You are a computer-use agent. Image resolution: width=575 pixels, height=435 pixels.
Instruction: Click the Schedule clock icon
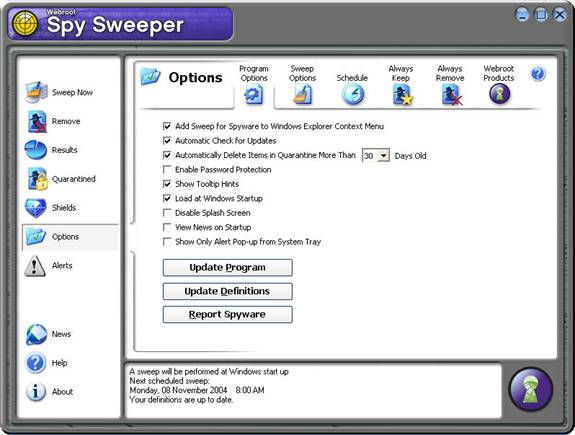coord(353,94)
